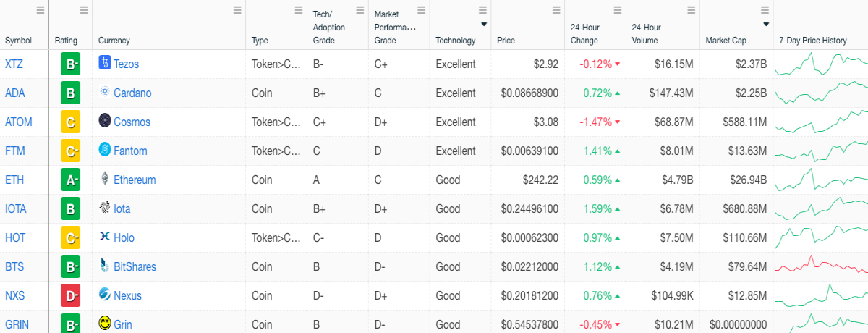Click the Grin smiley face icon

[x=105, y=324]
